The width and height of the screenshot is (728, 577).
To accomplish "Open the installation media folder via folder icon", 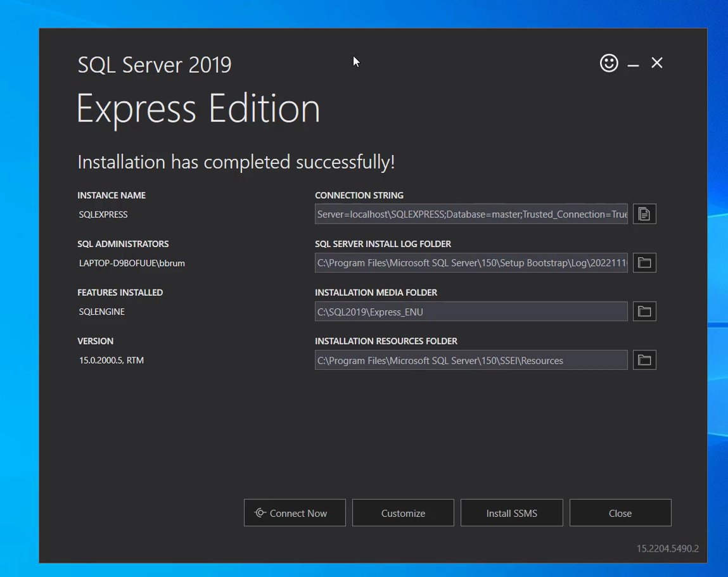I will pyautogui.click(x=644, y=312).
